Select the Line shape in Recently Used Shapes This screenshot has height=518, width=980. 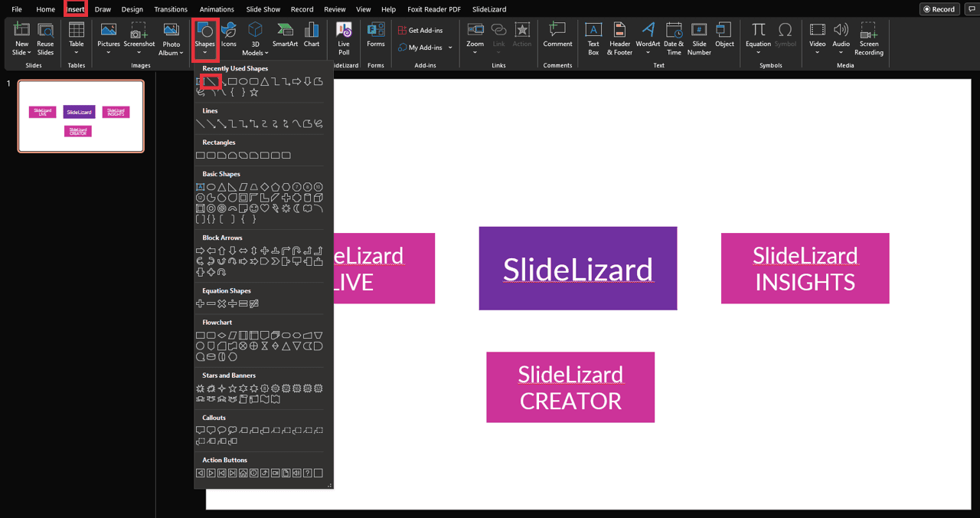(x=211, y=81)
